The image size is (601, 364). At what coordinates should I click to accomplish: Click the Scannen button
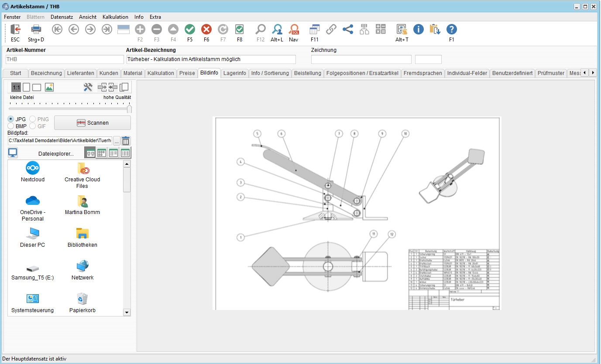pos(93,123)
